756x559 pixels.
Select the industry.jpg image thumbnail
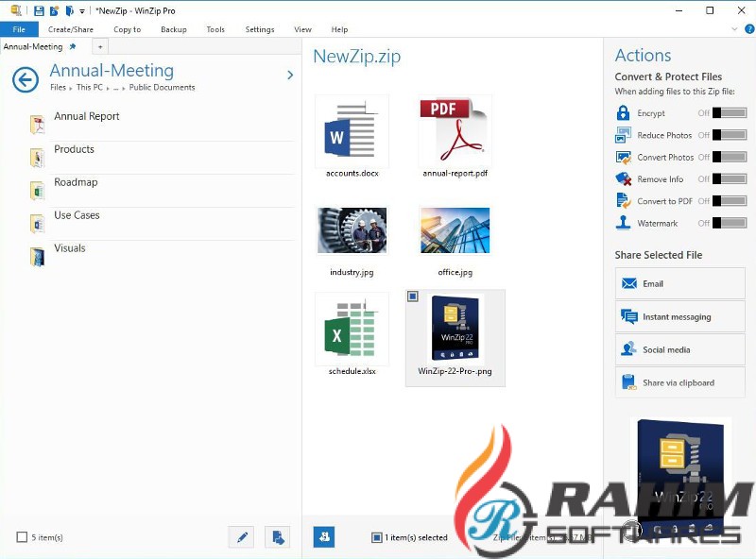(x=352, y=230)
